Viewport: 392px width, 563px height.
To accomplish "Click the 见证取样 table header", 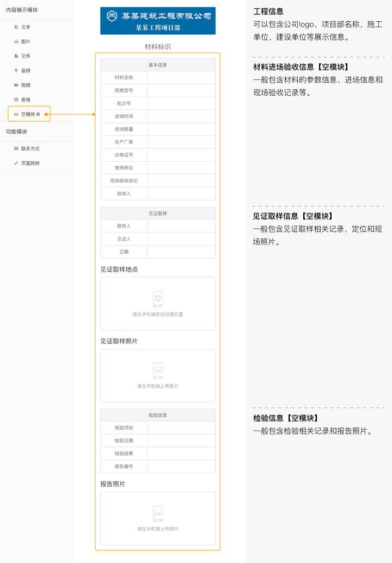I will (x=157, y=213).
